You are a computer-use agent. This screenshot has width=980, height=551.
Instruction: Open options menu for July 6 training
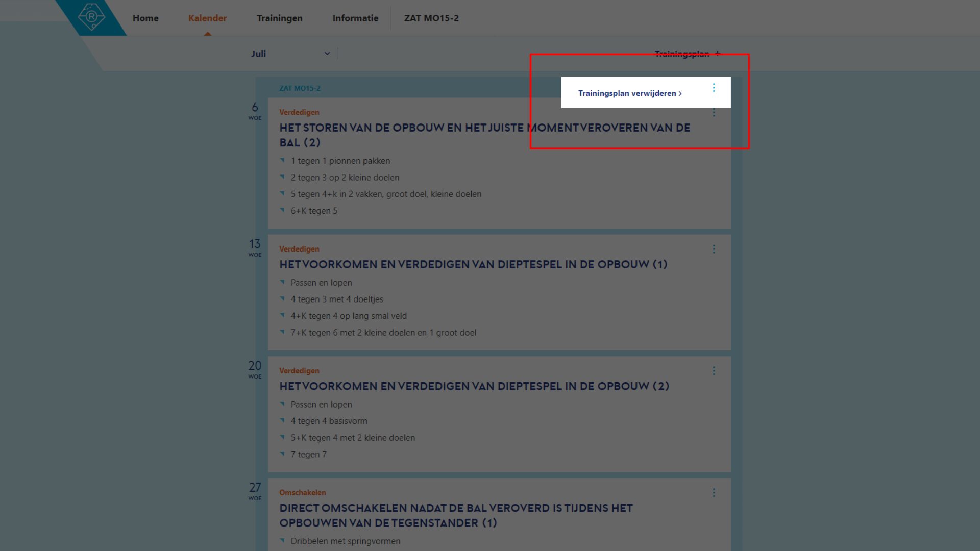(714, 113)
